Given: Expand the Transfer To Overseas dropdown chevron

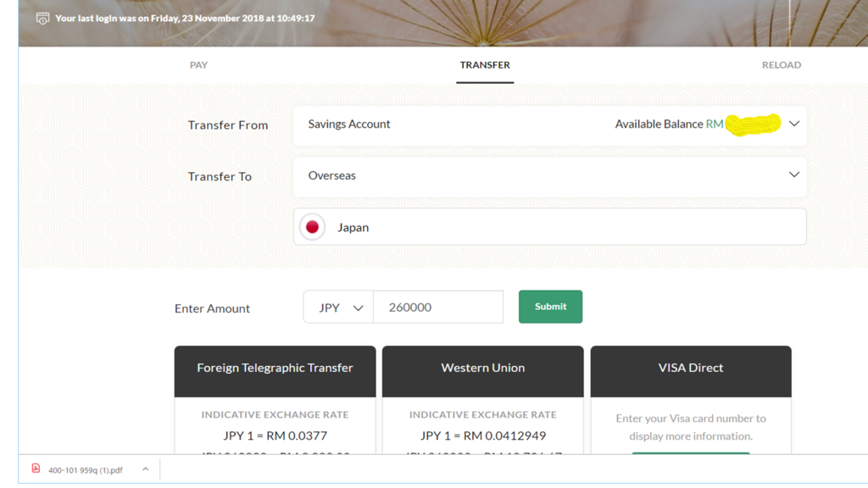Looking at the screenshot, I should tap(793, 175).
